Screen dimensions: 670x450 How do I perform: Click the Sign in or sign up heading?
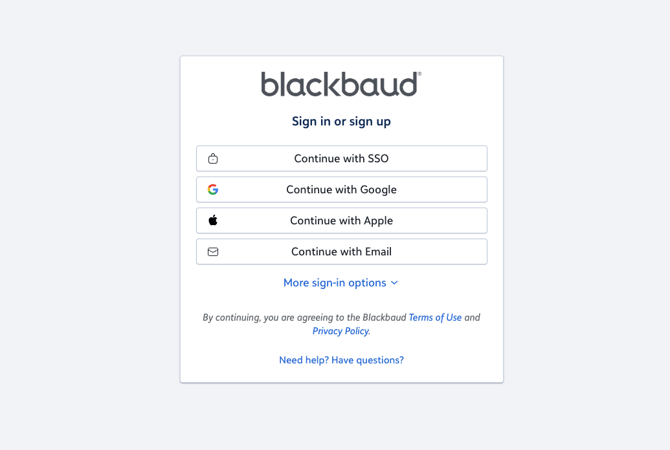pyautogui.click(x=341, y=121)
